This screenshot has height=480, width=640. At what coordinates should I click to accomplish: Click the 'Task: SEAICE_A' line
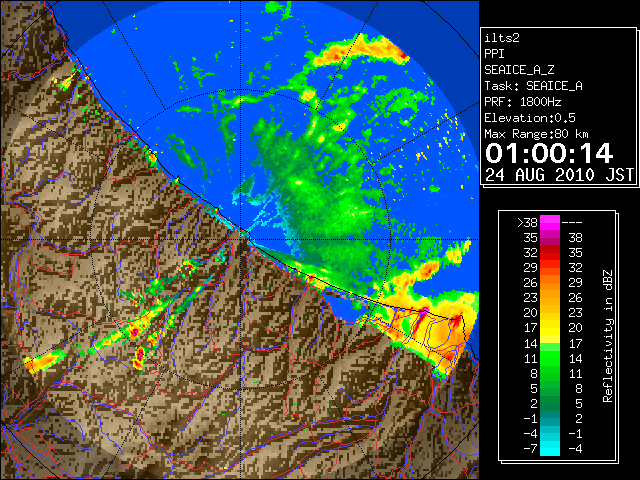pos(533,86)
